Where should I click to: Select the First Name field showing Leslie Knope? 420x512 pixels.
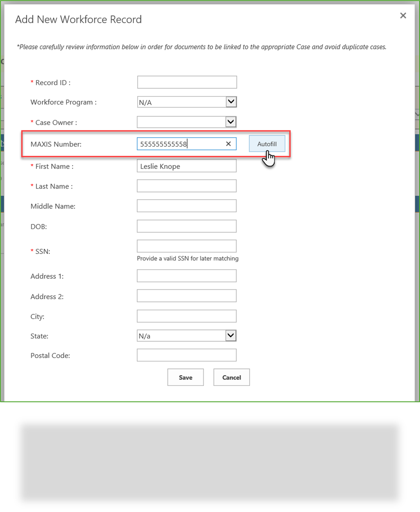(186, 166)
